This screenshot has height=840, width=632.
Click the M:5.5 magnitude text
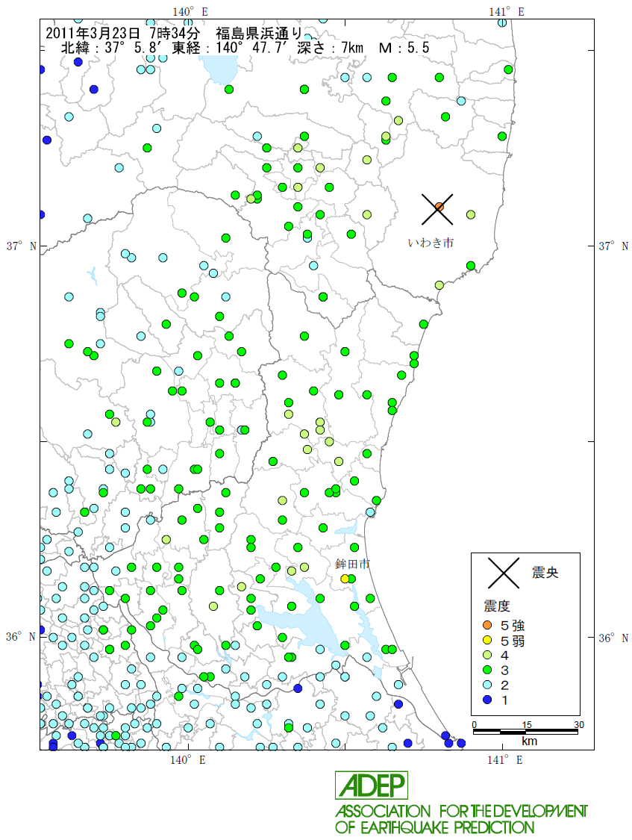click(x=404, y=48)
